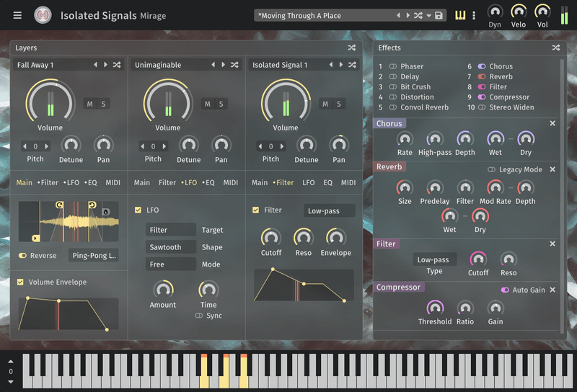Solo the Isolated Signal 1 layer
The height and width of the screenshot is (392, 577).
338,104
